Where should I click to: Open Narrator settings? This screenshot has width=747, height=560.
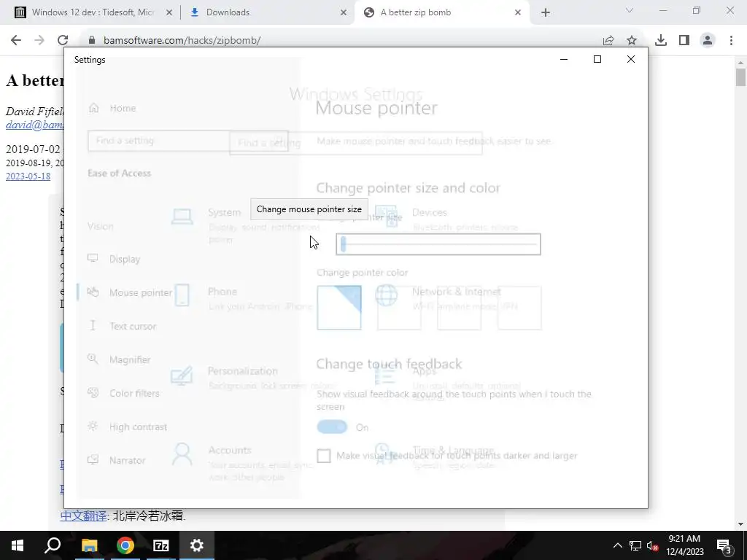[116, 461]
